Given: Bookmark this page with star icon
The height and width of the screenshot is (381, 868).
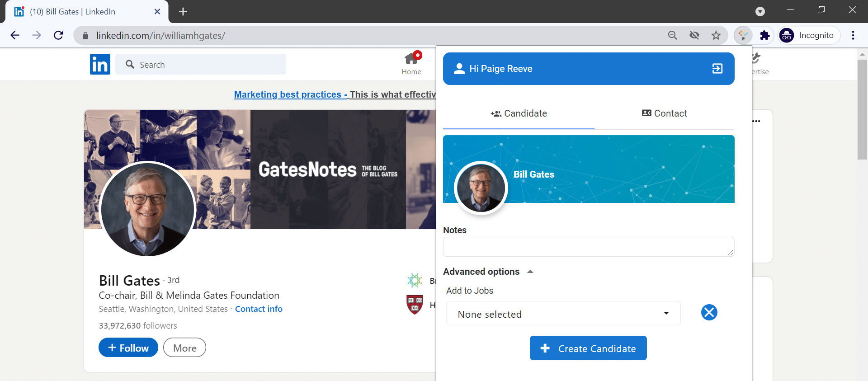Looking at the screenshot, I should tap(716, 35).
